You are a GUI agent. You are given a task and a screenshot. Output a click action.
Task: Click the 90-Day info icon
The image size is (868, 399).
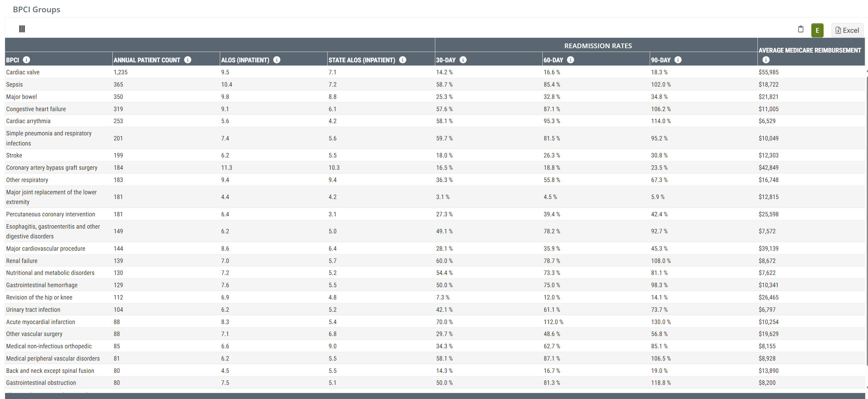[678, 60]
